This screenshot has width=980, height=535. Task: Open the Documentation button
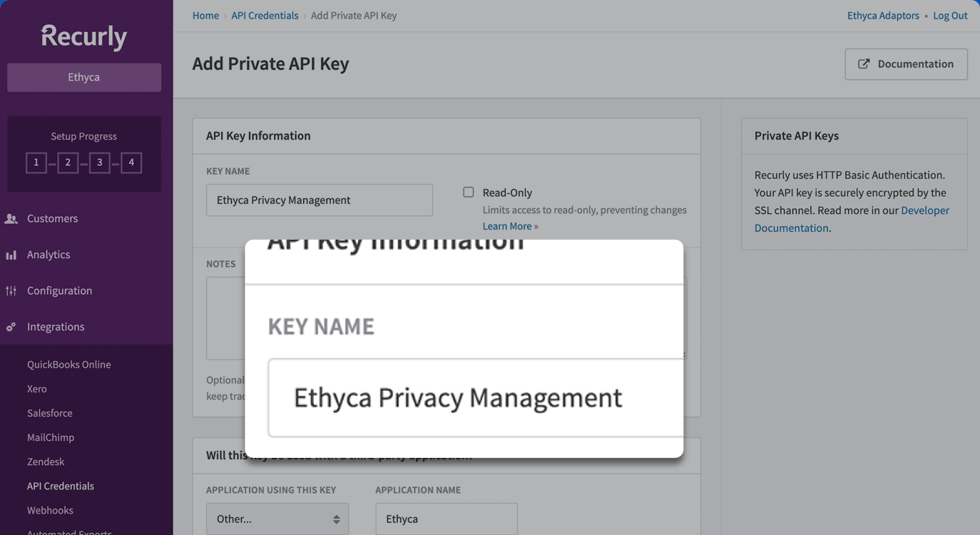coord(906,64)
